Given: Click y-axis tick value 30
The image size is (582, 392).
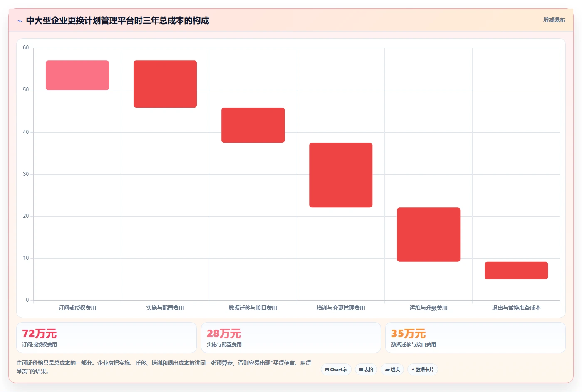Looking at the screenshot, I should tap(26, 174).
